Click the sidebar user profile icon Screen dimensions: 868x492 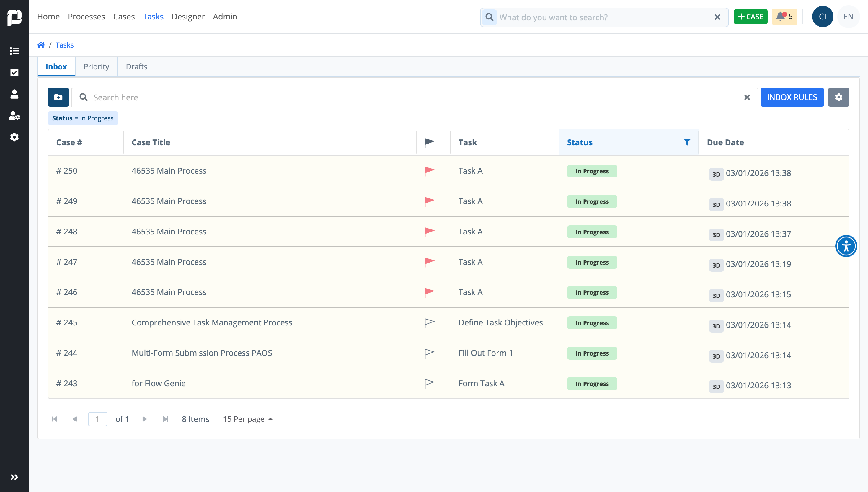14,94
